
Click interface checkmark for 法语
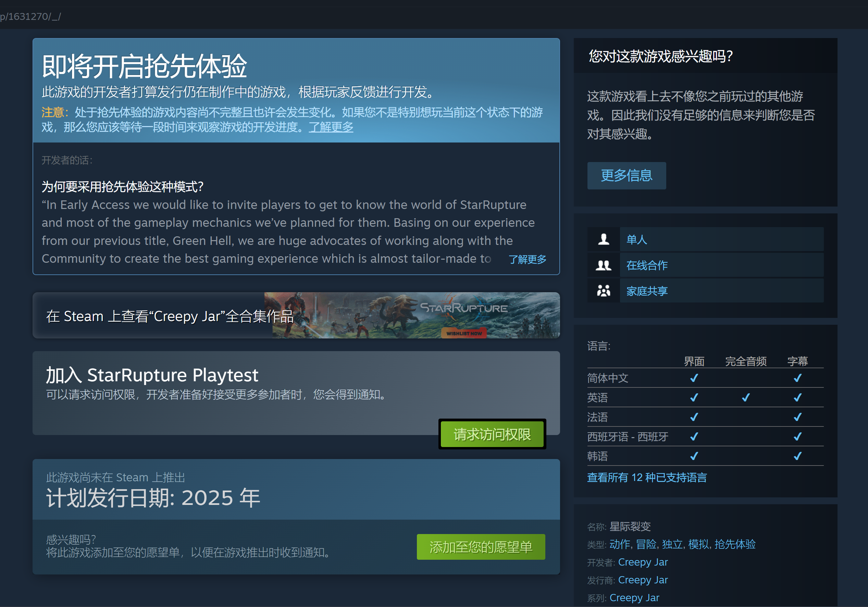pos(694,417)
